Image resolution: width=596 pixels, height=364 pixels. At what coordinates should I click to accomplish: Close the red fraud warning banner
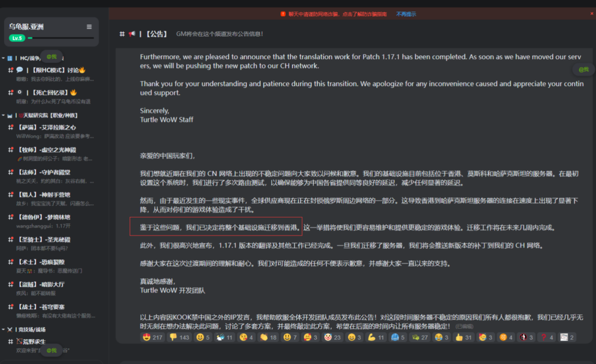tap(592, 13)
